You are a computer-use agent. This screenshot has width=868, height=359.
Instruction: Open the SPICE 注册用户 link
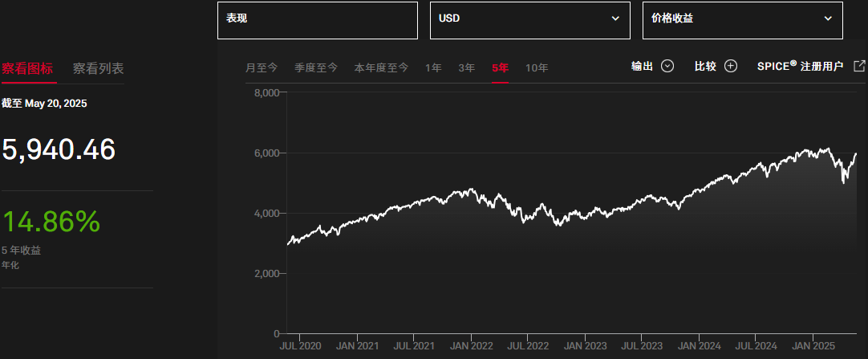click(x=800, y=67)
